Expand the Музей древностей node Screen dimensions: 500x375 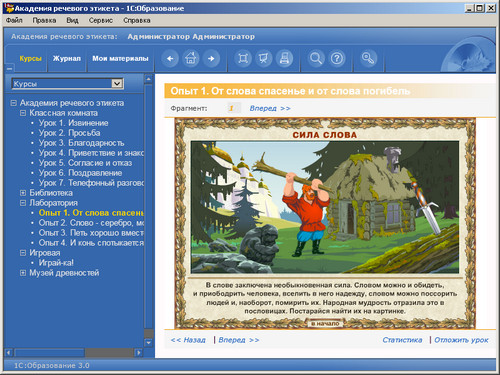coord(23,273)
